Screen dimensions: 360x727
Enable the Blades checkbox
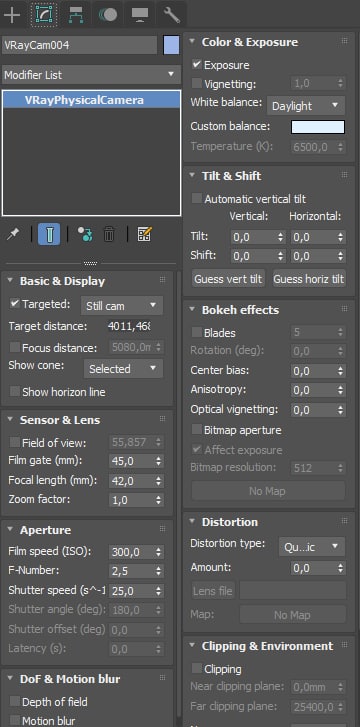pyautogui.click(x=197, y=332)
